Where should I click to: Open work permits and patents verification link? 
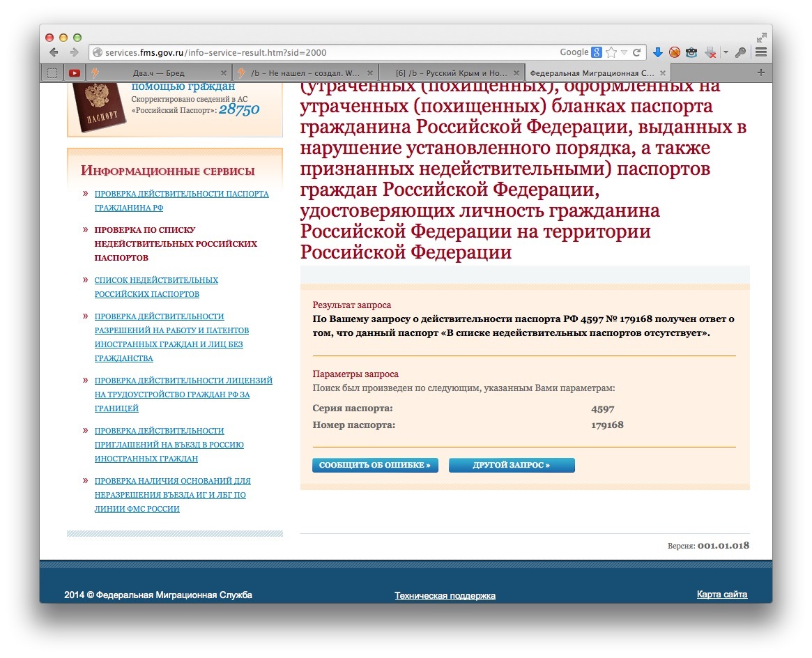click(x=171, y=337)
